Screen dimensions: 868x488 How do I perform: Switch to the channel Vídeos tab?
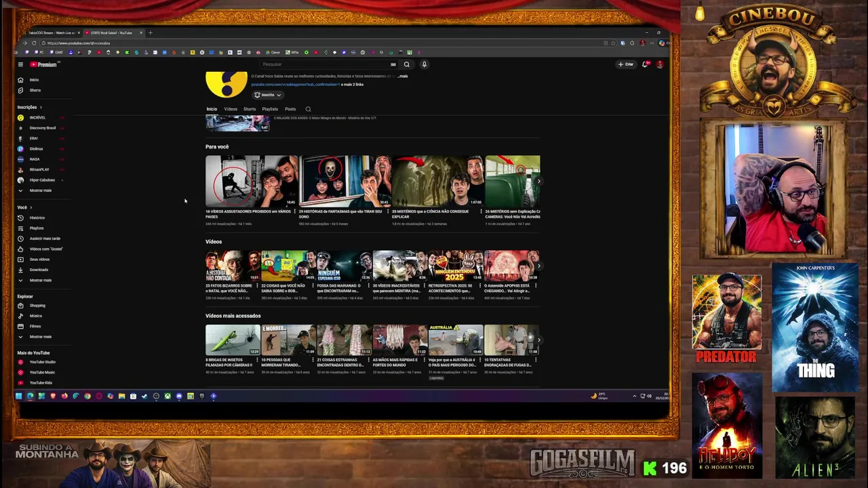pos(231,109)
